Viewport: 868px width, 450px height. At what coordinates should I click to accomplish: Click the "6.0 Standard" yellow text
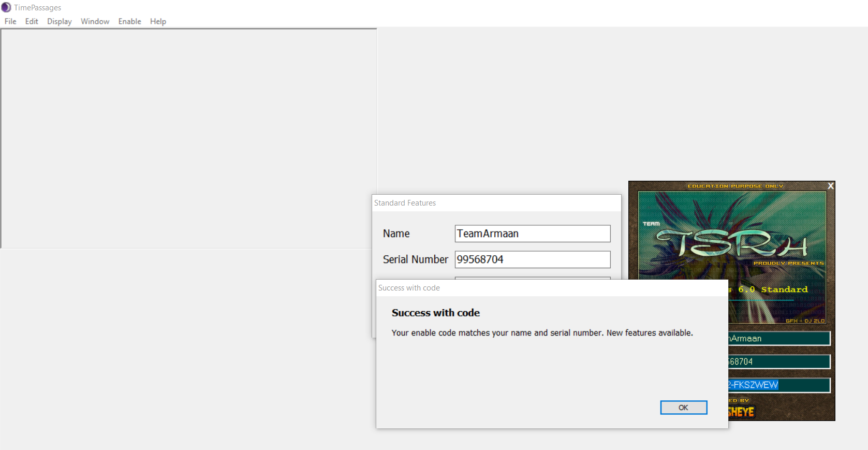click(773, 289)
